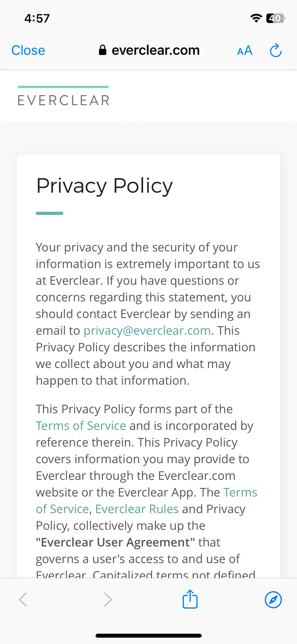Tap the 4:57 clock in status bar
The image size is (297, 644).
coord(37,19)
